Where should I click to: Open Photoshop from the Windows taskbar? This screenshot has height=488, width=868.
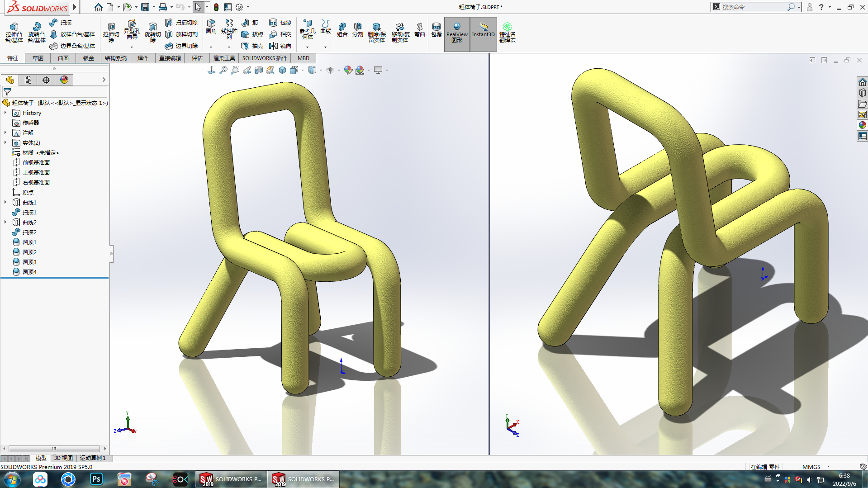96,479
